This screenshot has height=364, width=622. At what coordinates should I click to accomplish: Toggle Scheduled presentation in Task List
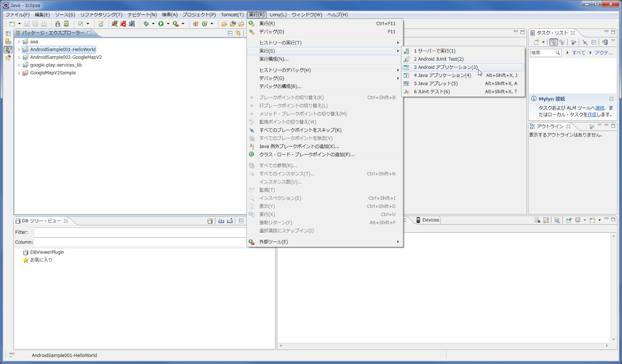[x=562, y=42]
